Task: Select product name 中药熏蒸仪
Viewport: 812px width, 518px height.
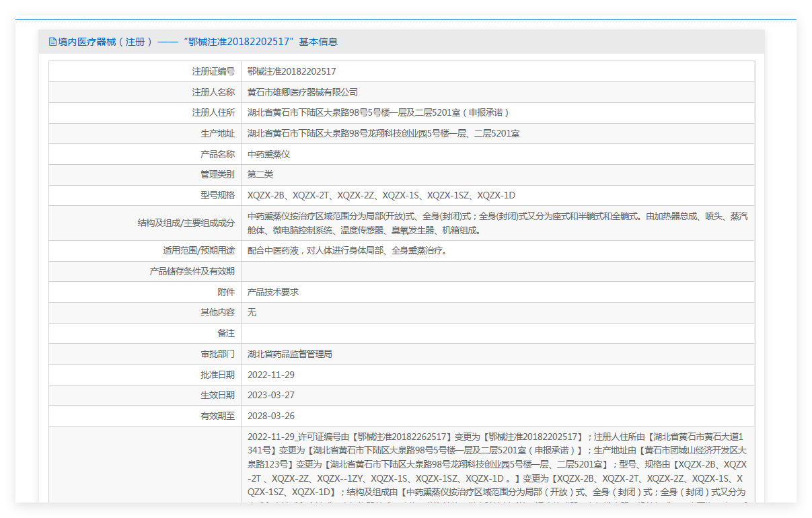Action: pyautogui.click(x=269, y=154)
